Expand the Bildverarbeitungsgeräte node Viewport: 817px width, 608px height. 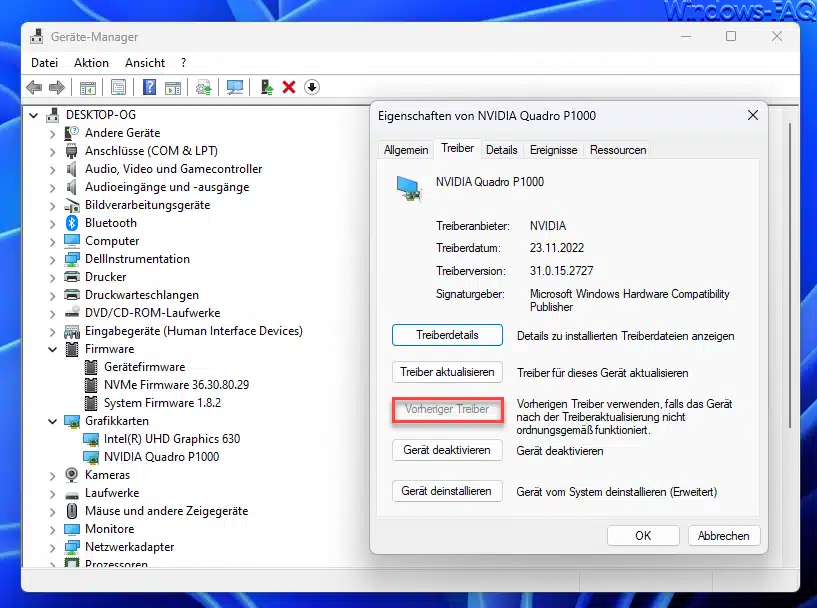click(52, 206)
